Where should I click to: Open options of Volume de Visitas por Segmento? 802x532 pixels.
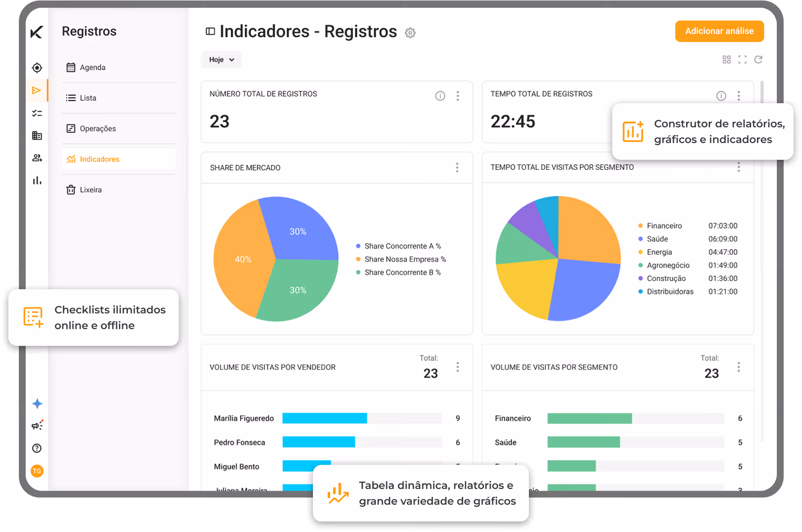(739, 367)
